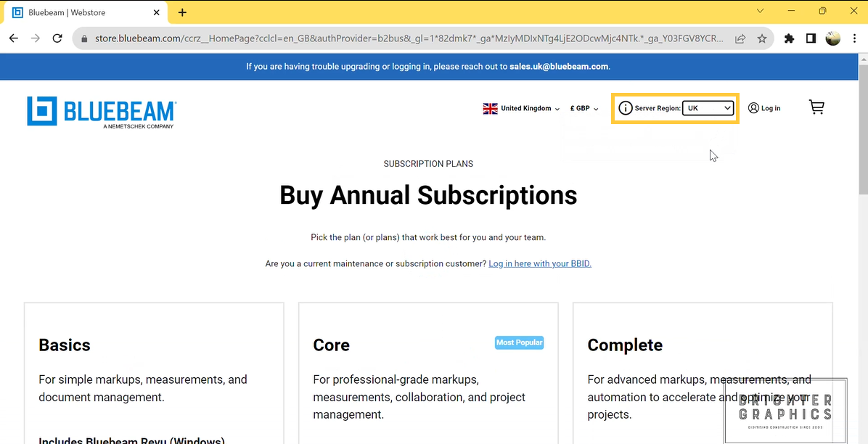The image size is (868, 444).
Task: Click the page vertical scrollbar
Action: click(x=862, y=131)
